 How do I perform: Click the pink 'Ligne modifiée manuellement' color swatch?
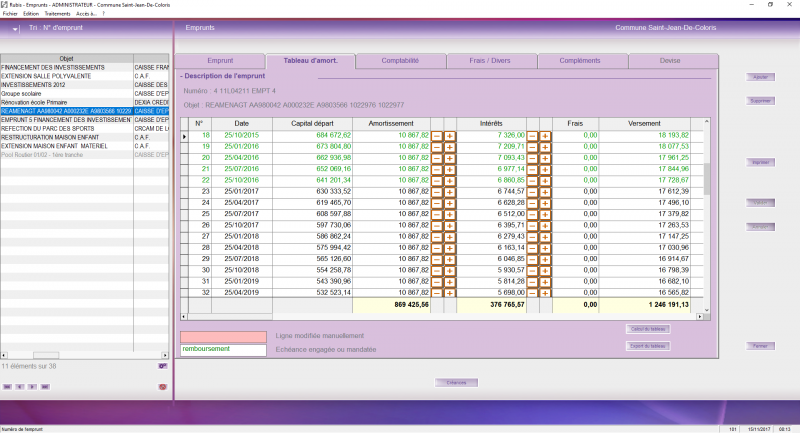pyautogui.click(x=223, y=337)
